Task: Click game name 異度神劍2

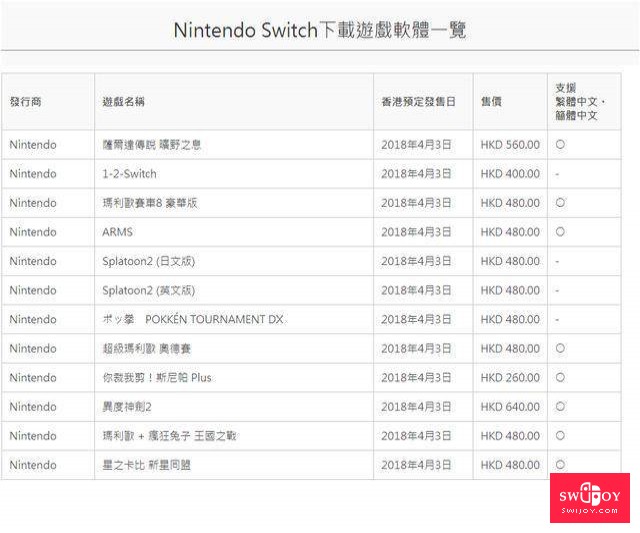Action: pos(127,407)
